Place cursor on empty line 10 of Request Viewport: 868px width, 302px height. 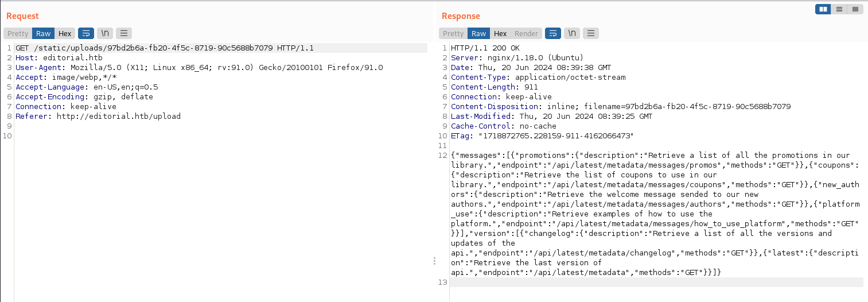[x=221, y=136]
